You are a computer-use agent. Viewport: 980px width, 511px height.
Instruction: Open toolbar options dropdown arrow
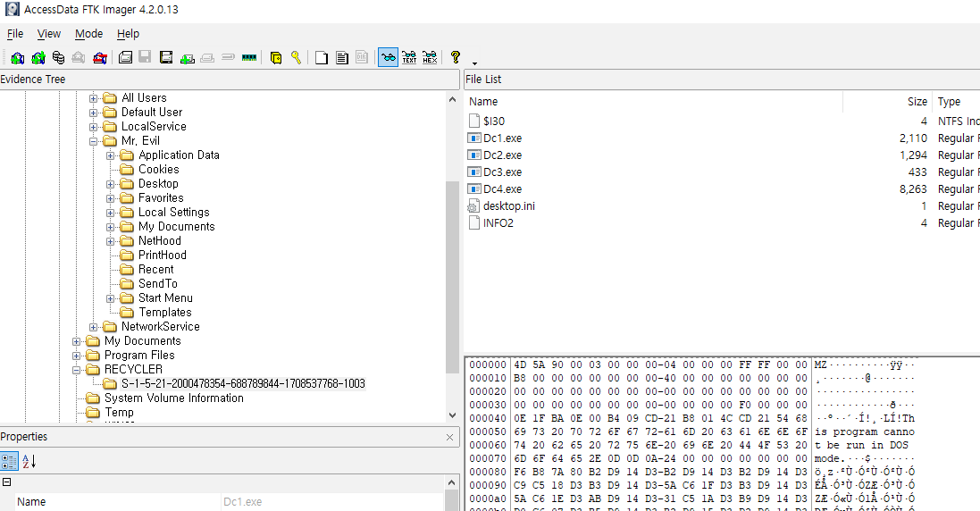click(x=474, y=63)
